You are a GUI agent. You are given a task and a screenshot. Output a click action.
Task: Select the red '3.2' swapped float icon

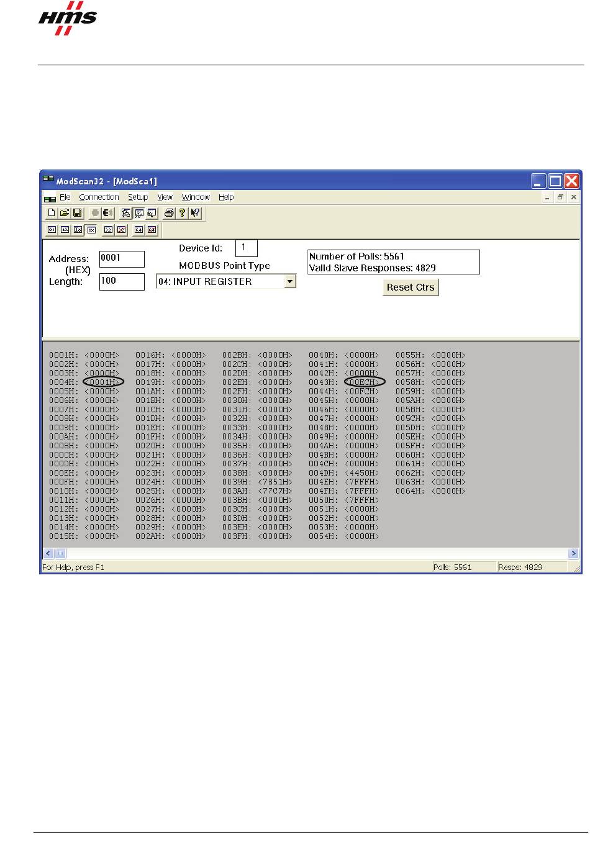pyautogui.click(x=122, y=230)
